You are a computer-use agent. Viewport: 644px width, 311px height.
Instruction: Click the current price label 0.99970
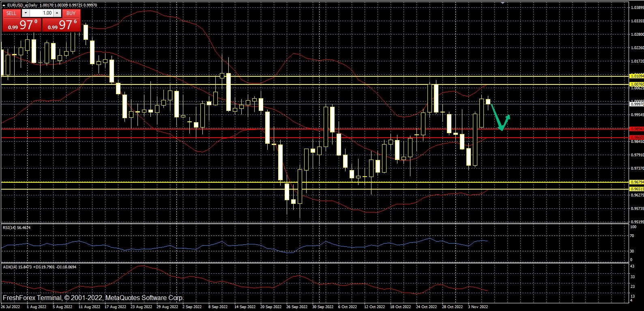pyautogui.click(x=636, y=104)
